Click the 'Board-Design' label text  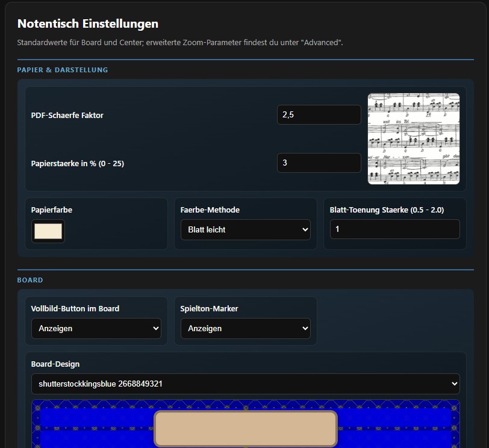coord(55,364)
